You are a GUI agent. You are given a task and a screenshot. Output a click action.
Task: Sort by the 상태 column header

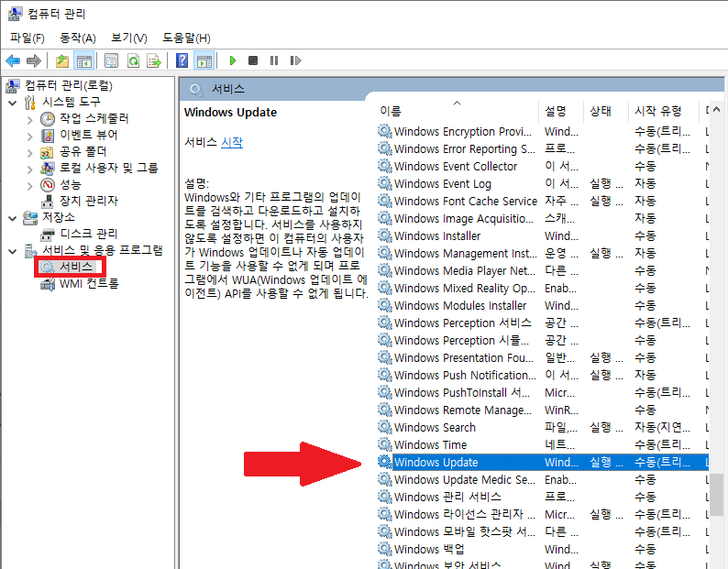click(x=606, y=111)
